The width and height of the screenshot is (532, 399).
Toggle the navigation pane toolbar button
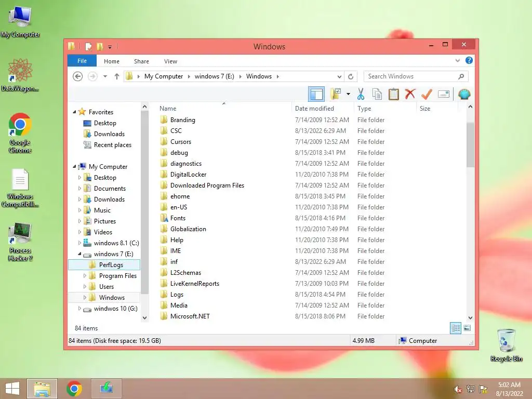click(316, 94)
